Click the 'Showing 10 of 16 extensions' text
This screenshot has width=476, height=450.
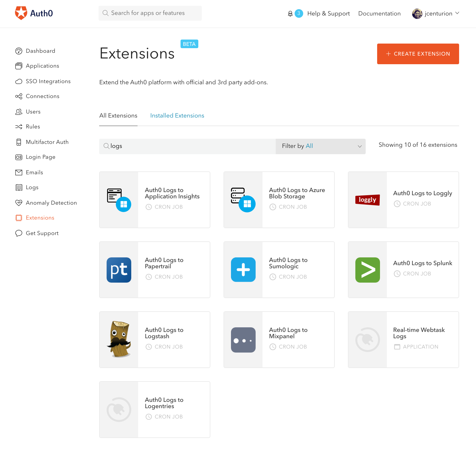(x=418, y=145)
